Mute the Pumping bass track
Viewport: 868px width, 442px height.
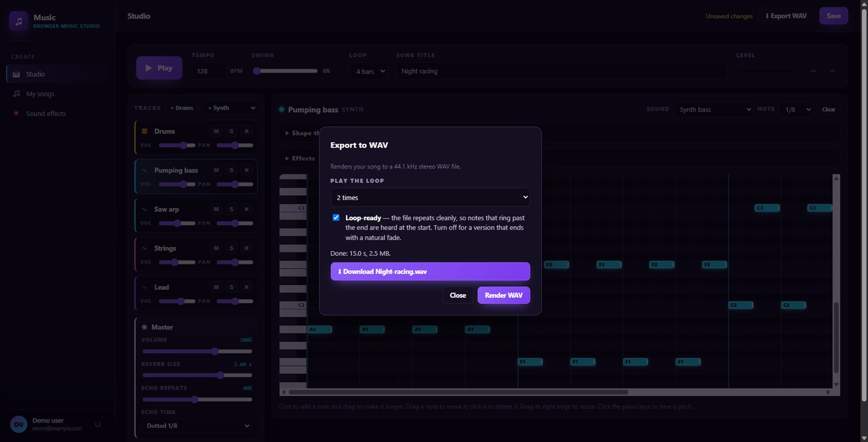point(216,170)
